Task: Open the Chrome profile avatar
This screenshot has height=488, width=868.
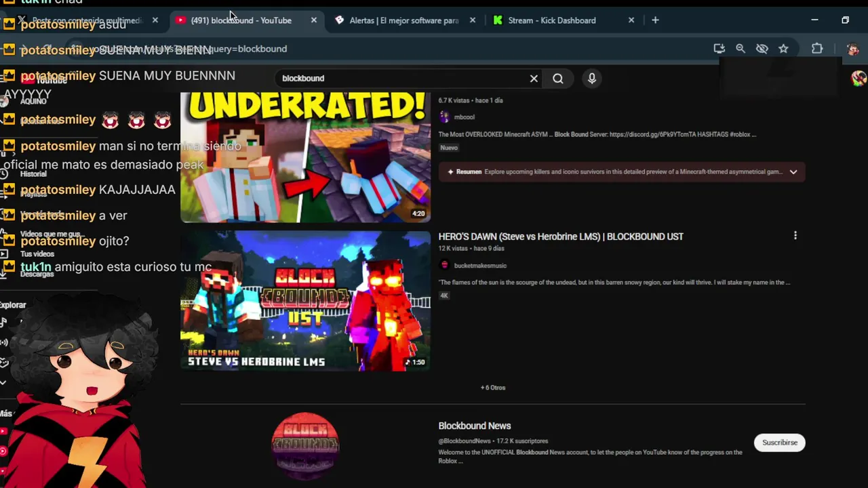Action: [x=852, y=49]
